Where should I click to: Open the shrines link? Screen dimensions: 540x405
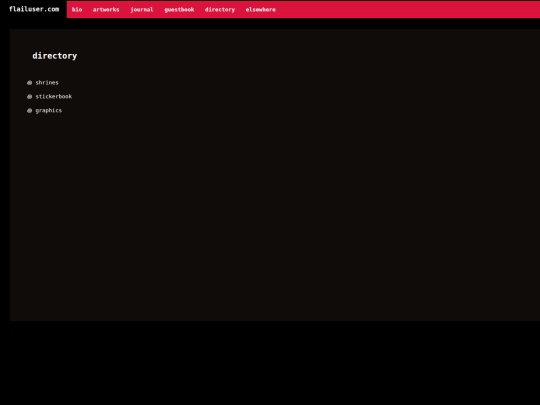(47, 83)
